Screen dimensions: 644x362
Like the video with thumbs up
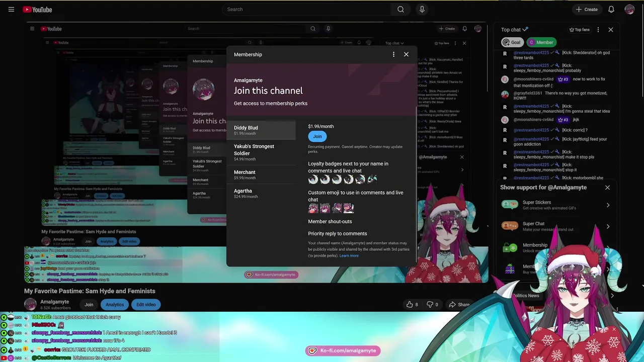click(413, 304)
